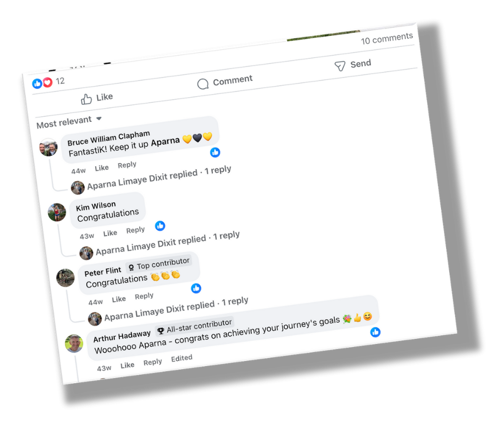This screenshot has width=504, height=428.
Task: Click the Send paper plane icon
Action: tap(340, 66)
